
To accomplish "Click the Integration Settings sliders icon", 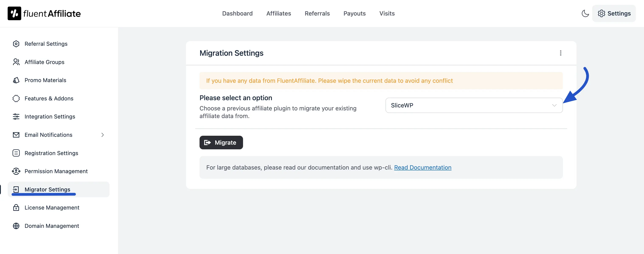I will pos(16,117).
